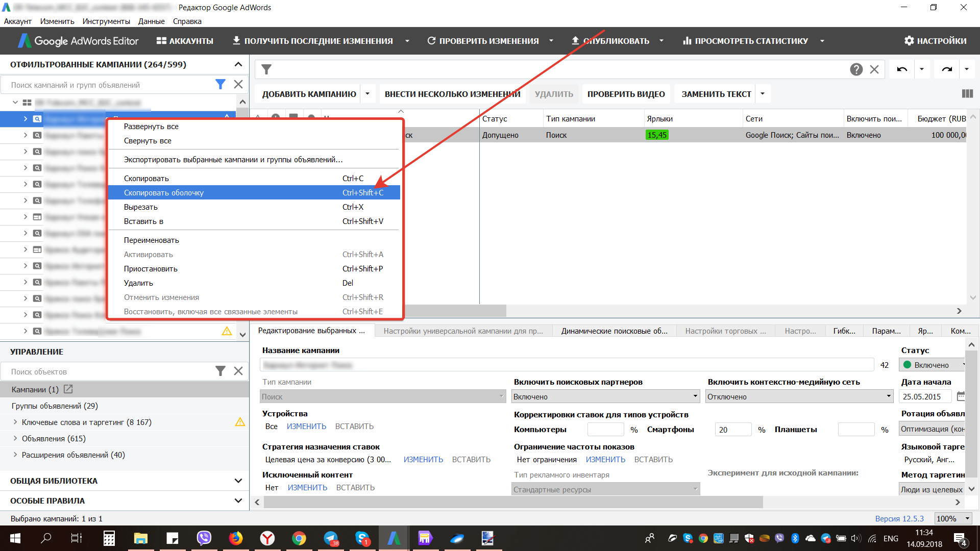
Task: Switch to Динамические поисковые объявления tab
Action: (x=615, y=331)
